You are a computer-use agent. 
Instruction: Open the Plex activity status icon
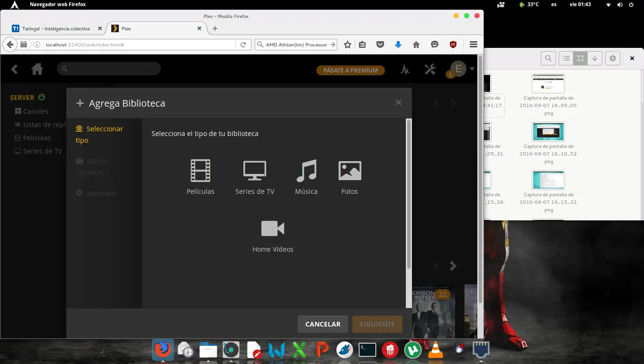405,70
